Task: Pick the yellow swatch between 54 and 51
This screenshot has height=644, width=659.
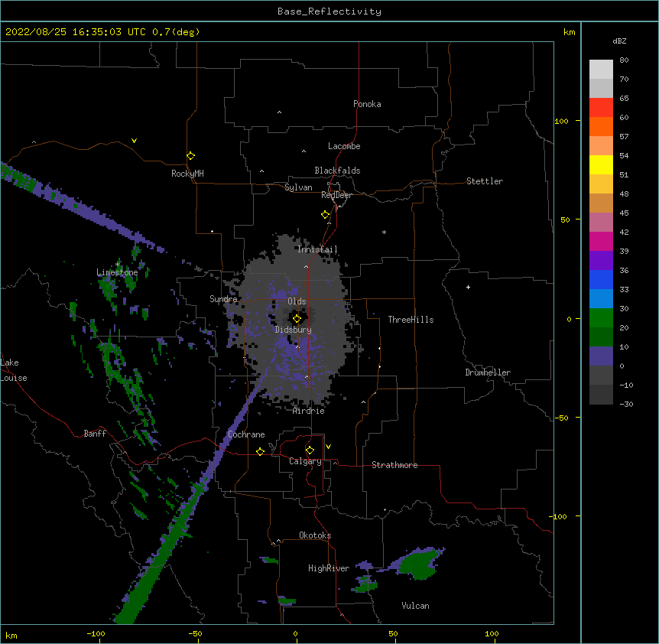Action: pyautogui.click(x=601, y=164)
